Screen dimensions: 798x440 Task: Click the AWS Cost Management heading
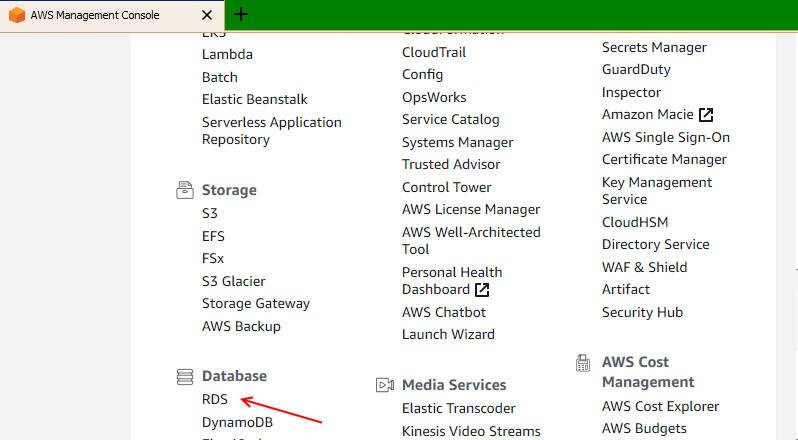point(648,372)
